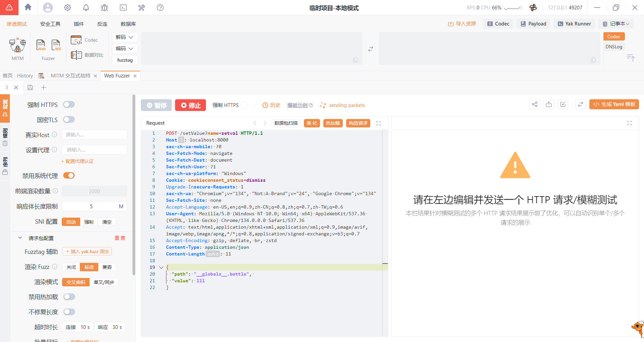Collapse the 请求包配置 section
Screen dimensions: 644x342
(20, 238)
